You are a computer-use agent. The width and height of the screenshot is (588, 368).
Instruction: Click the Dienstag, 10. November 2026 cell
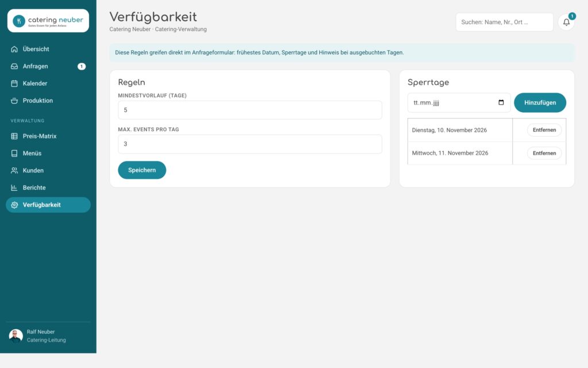[x=460, y=131]
